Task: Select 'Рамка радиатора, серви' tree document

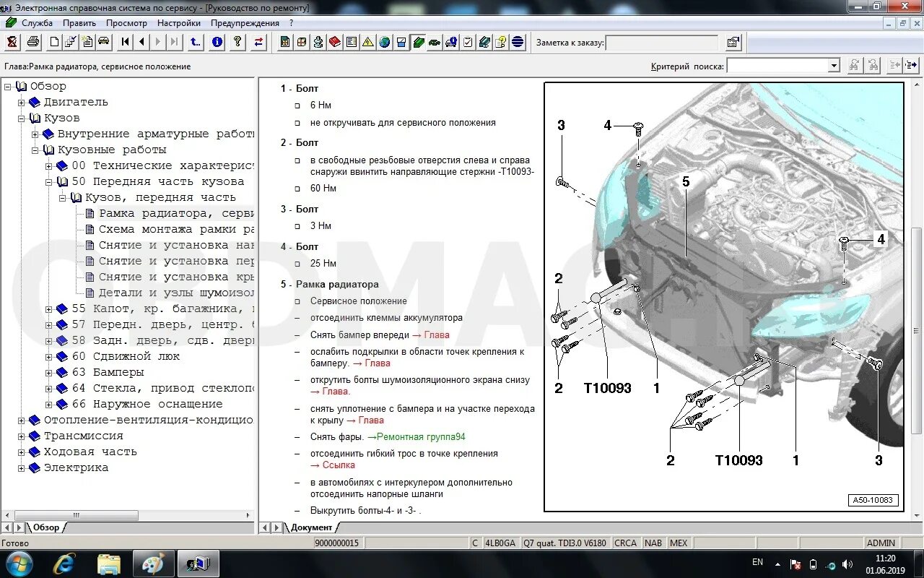Action: click(x=176, y=214)
